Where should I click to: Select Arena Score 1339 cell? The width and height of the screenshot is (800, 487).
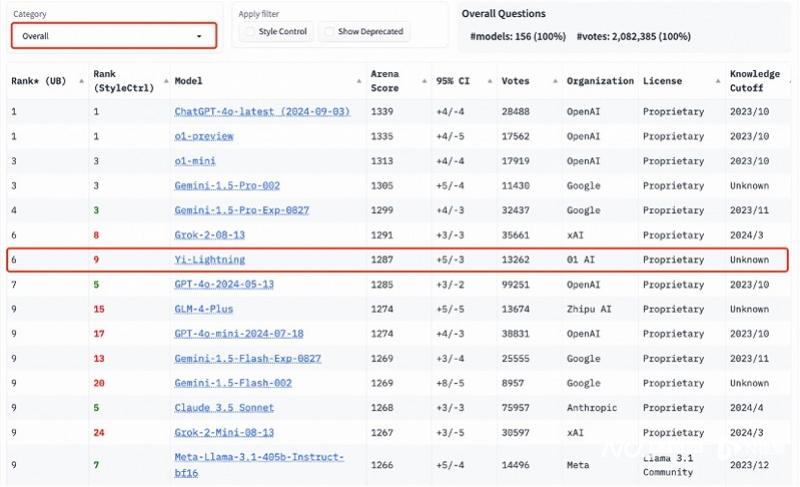(382, 112)
